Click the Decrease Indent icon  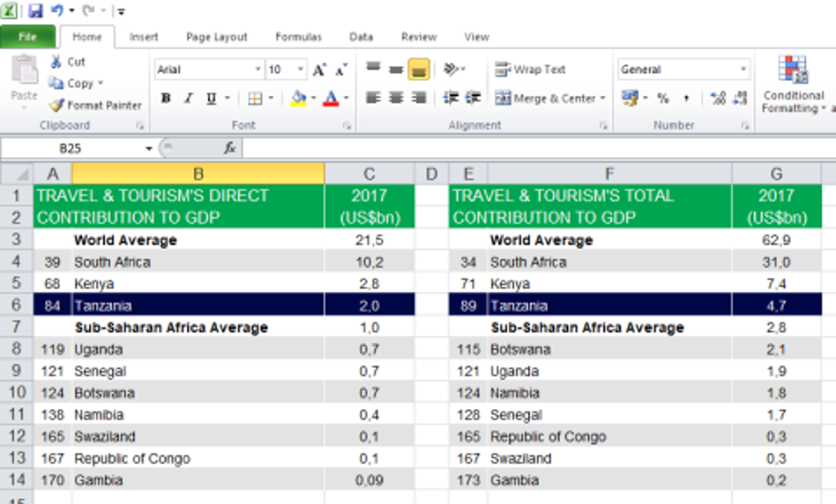click(451, 98)
